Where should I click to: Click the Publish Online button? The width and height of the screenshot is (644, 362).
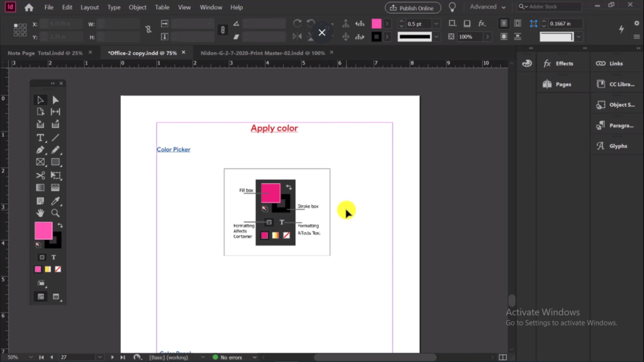413,8
